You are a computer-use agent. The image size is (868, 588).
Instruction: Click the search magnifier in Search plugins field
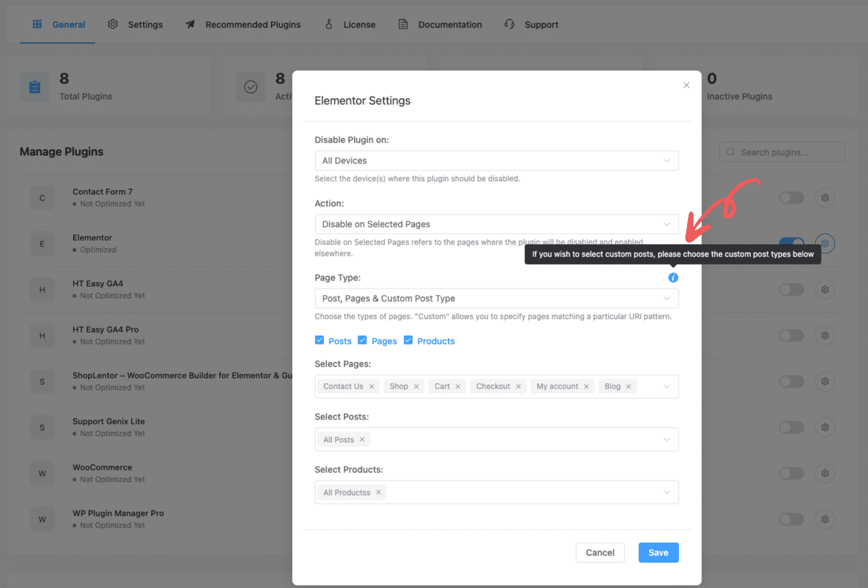(x=730, y=152)
